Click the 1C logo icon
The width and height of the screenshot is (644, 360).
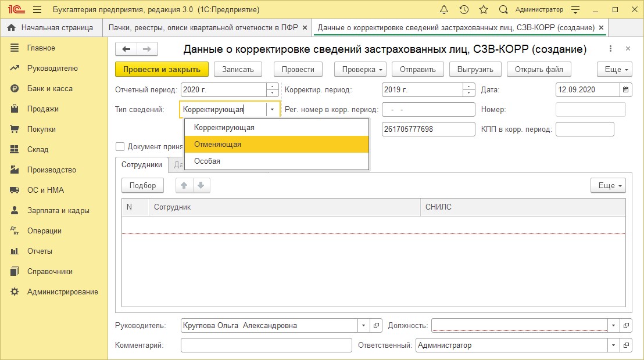(16, 9)
